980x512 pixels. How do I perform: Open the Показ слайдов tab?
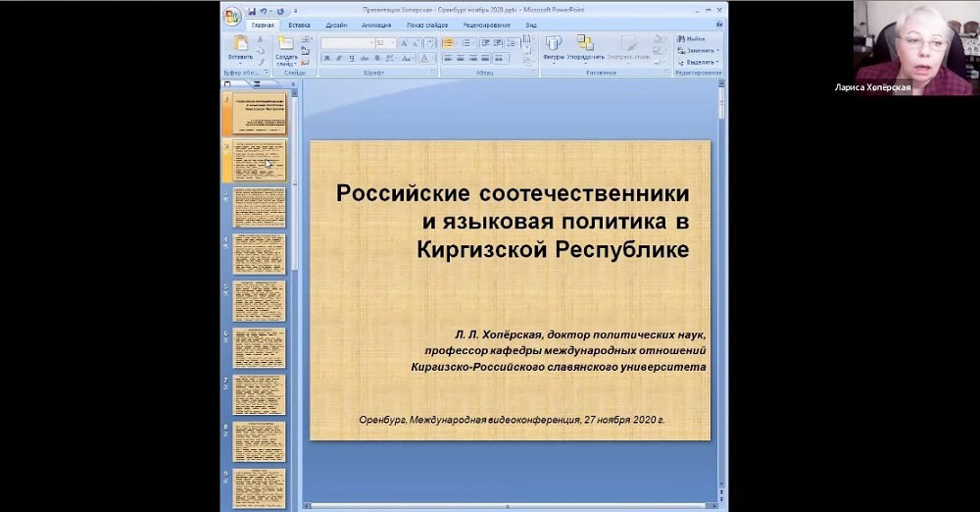pyautogui.click(x=427, y=25)
